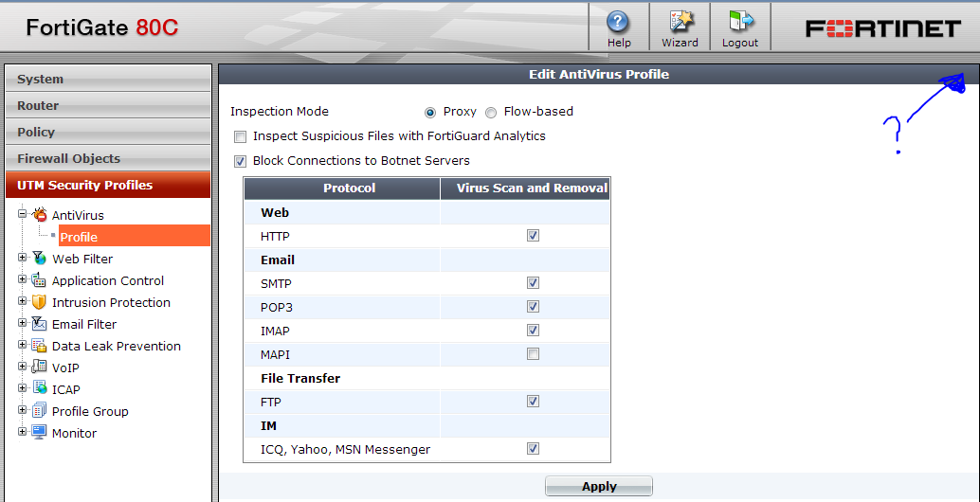Open the Router menu section

click(108, 105)
